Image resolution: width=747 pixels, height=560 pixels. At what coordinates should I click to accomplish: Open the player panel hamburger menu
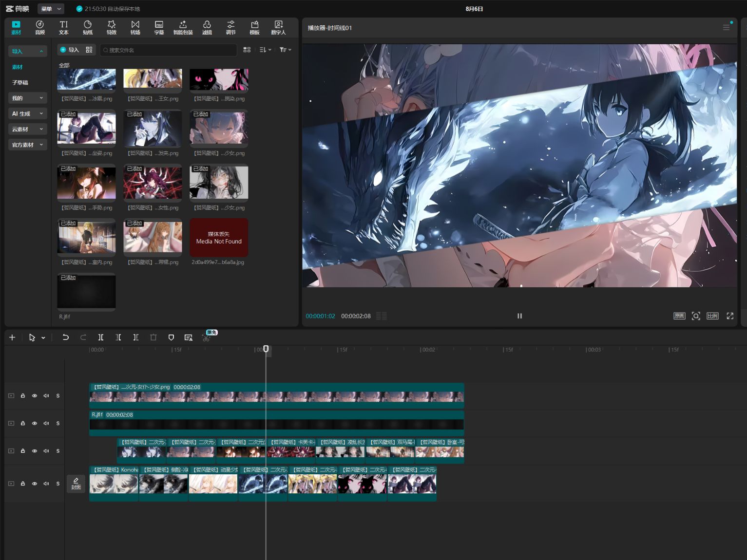[726, 28]
